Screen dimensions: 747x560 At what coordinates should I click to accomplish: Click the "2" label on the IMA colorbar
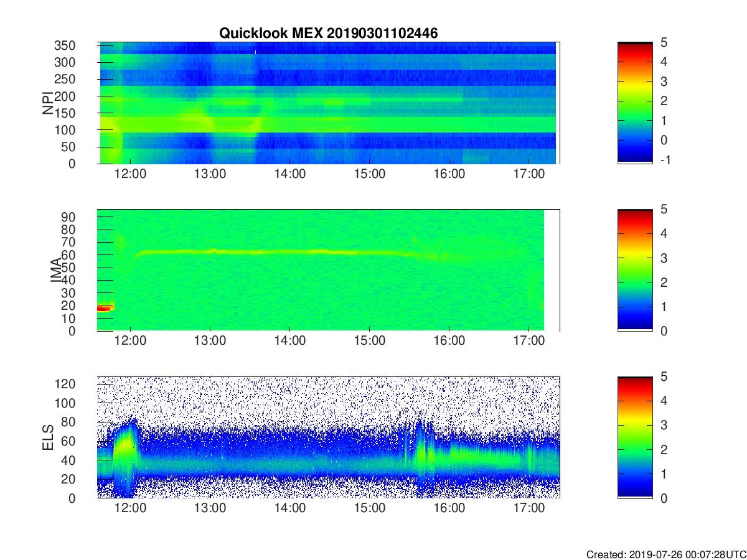(x=664, y=282)
